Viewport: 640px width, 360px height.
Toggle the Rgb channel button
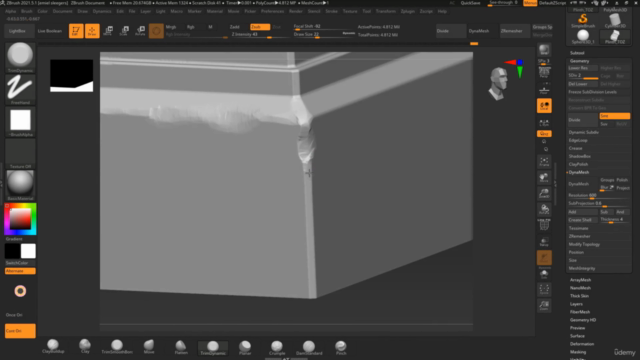(x=191, y=27)
